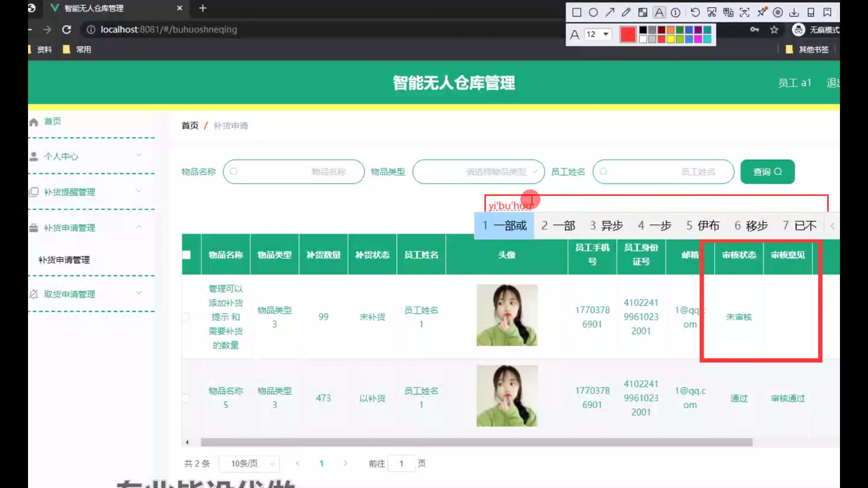This screenshot has width=868, height=488.
Task: Click the undo annotation icon
Action: tap(695, 12)
